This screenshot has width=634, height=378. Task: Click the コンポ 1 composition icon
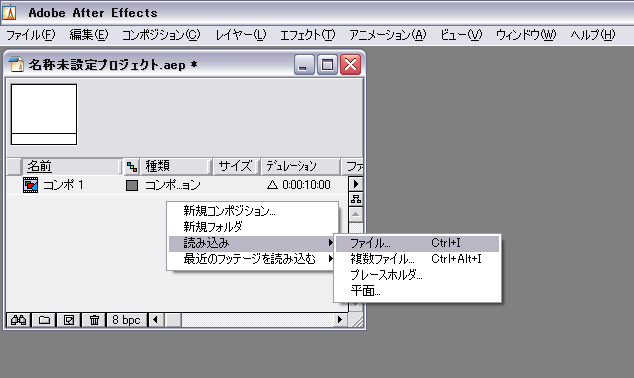[30, 185]
